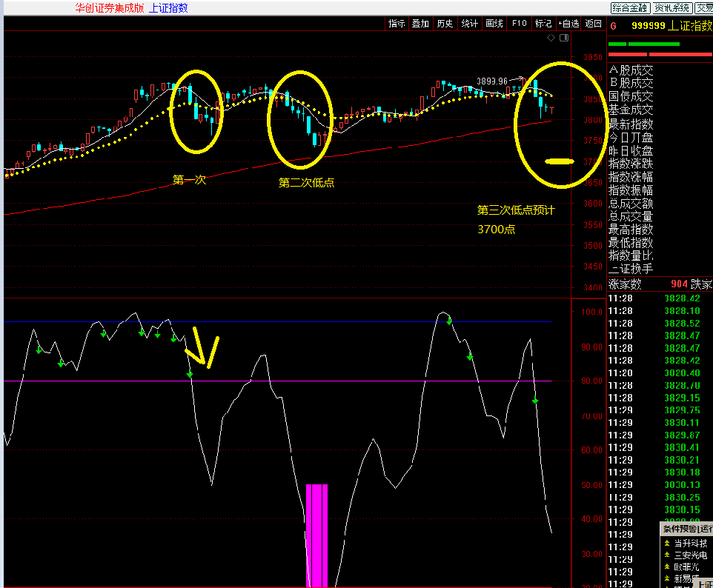The width and height of the screenshot is (713, 588).
Task: Click the 华创证券集成版 title text
Action: (x=109, y=7)
